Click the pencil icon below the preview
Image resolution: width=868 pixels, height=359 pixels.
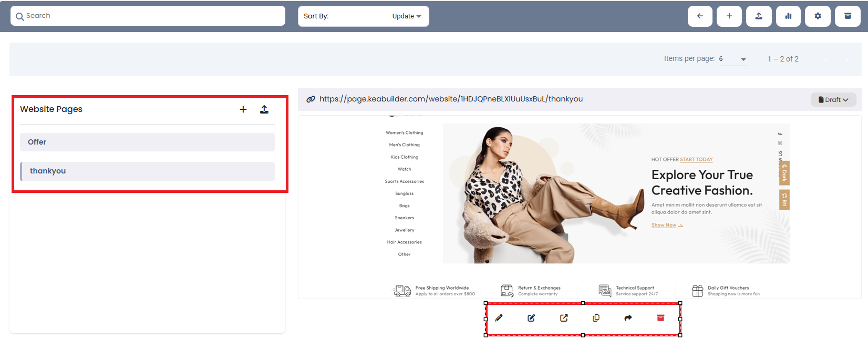pyautogui.click(x=499, y=318)
